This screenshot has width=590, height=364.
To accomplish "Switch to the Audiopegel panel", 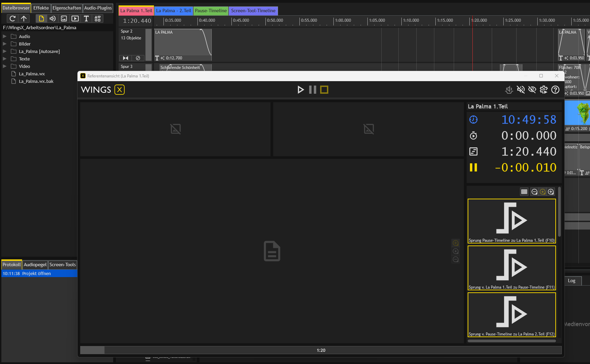I will pyautogui.click(x=35, y=265).
